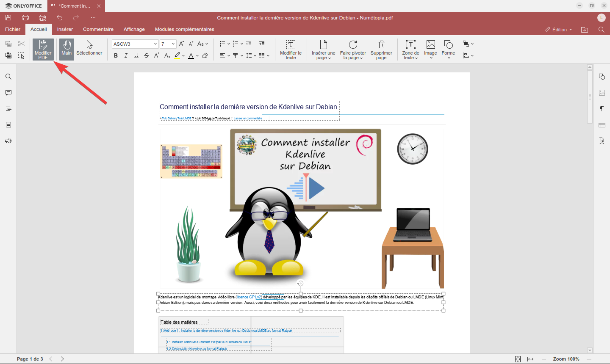
Task: Expand the font color picker arrow
Action: pos(197,55)
